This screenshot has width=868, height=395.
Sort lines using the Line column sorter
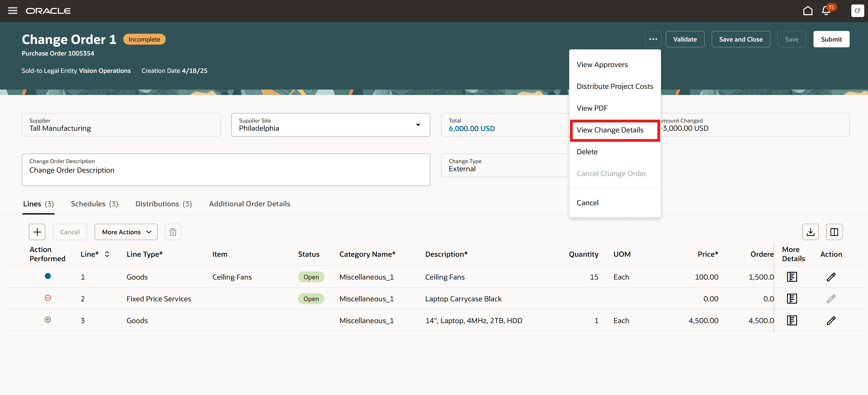[x=107, y=254]
